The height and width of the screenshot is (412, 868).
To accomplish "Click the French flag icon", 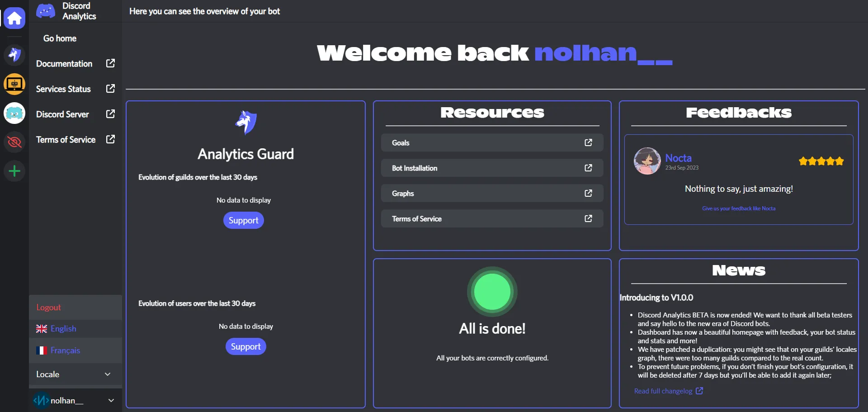I will 42,350.
